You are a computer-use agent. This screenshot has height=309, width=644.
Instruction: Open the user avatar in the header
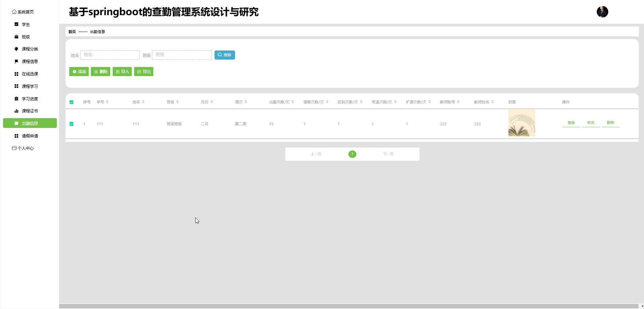point(602,12)
